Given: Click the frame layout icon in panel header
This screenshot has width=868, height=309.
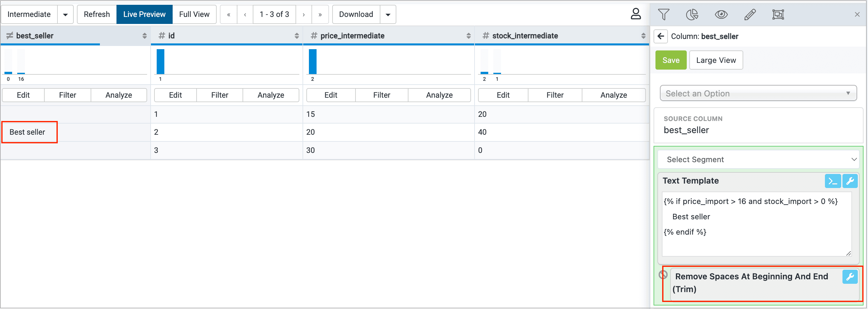Looking at the screenshot, I should click(778, 14).
